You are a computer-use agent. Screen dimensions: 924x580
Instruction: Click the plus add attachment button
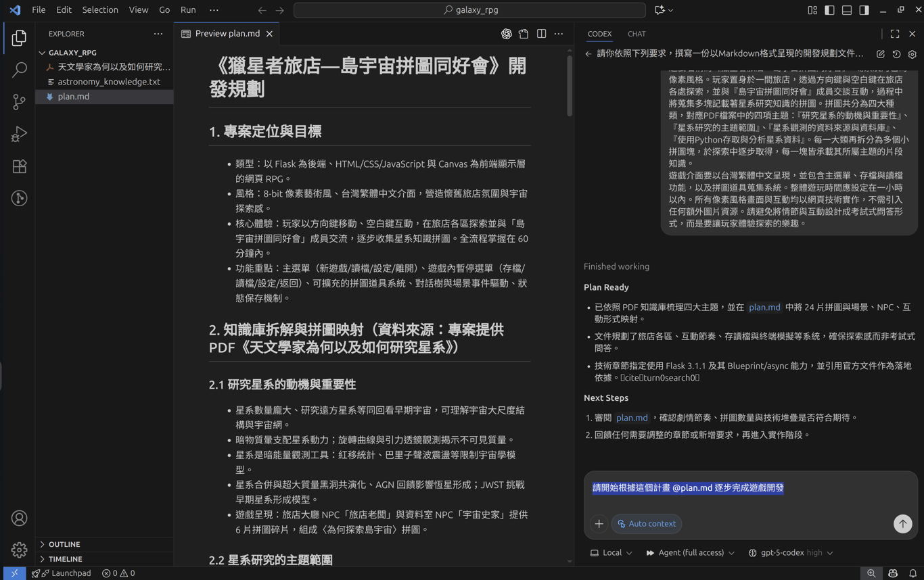coord(599,524)
